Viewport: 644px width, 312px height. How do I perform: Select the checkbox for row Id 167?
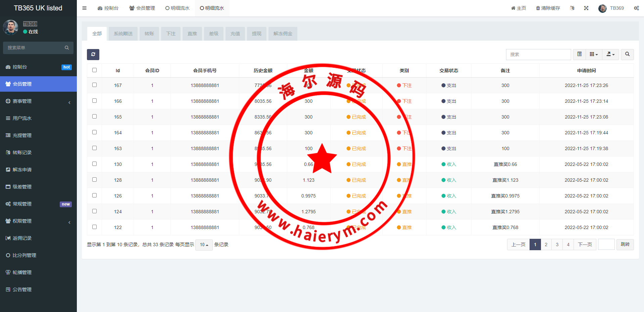(94, 85)
